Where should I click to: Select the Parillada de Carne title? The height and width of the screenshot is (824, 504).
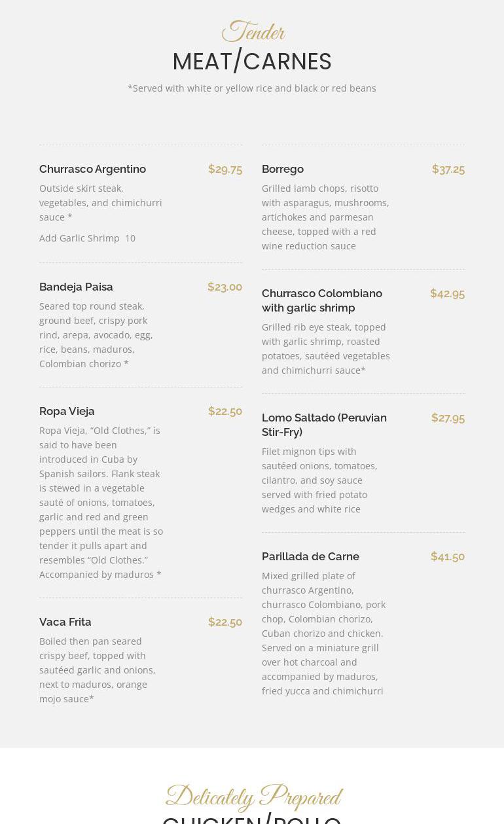(310, 556)
